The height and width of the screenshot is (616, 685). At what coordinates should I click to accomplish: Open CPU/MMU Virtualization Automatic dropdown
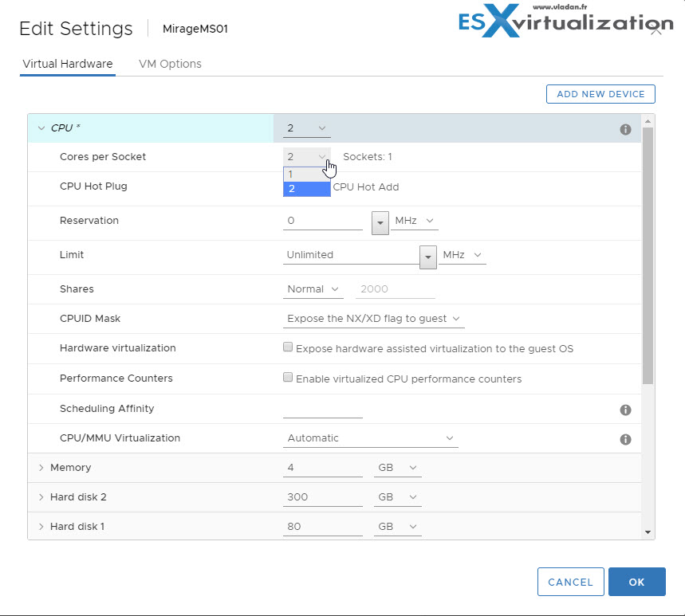(371, 437)
